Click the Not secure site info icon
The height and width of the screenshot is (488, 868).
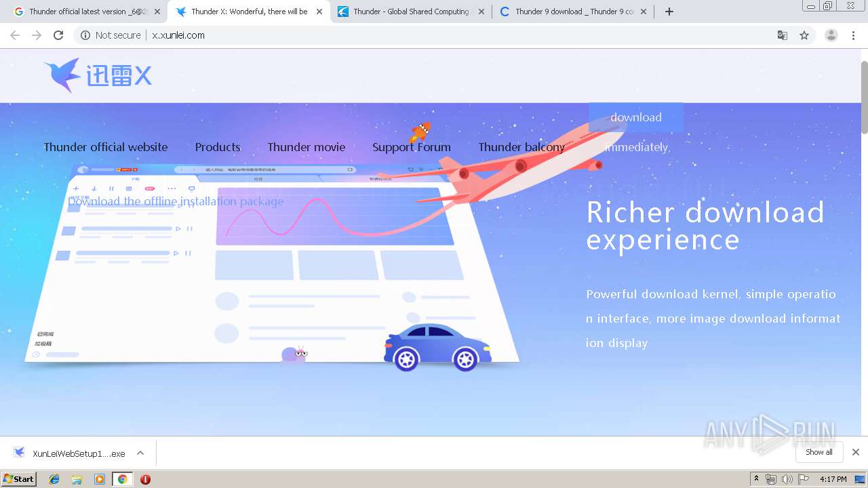(85, 35)
